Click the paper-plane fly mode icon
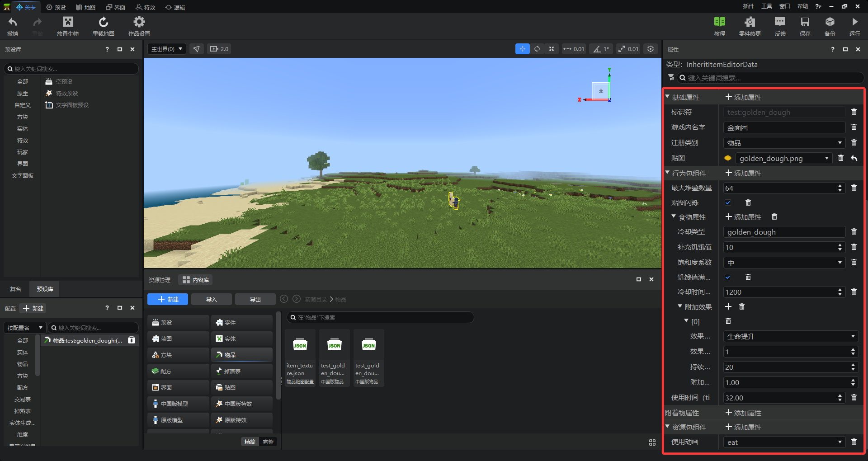868x461 pixels. pos(197,49)
